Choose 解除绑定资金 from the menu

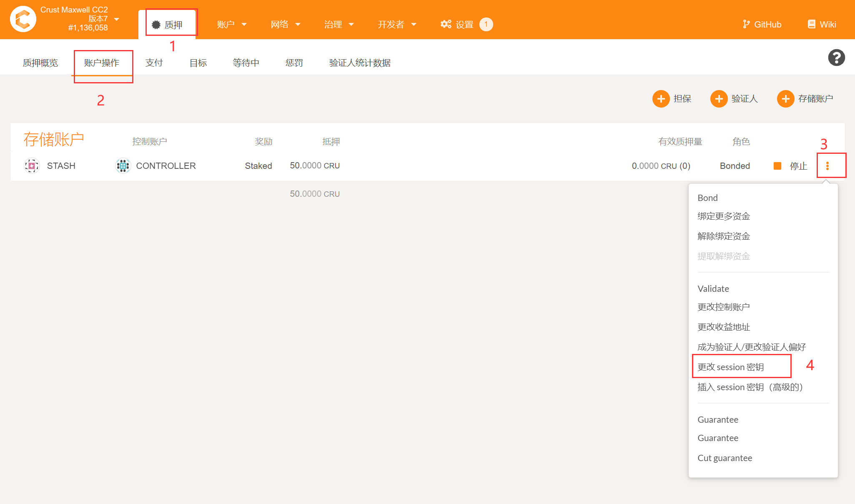point(724,236)
